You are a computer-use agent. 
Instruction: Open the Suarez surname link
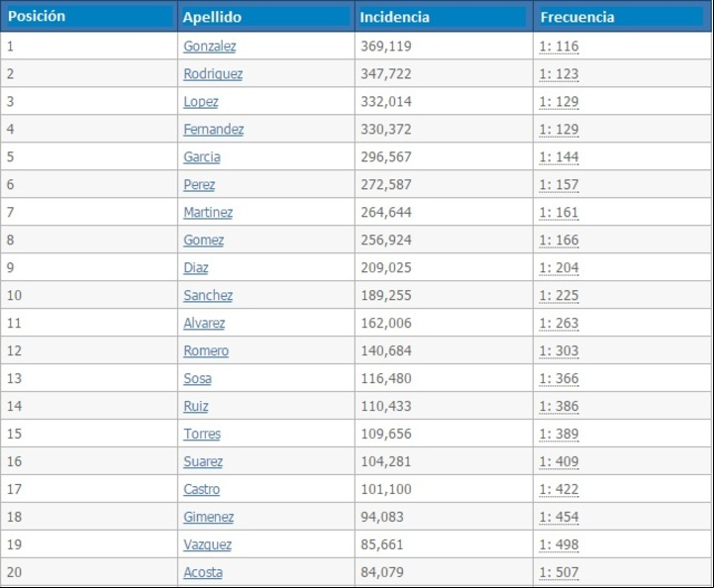click(203, 461)
